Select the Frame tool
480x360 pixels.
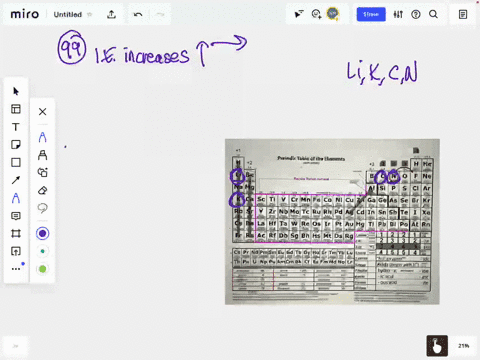16,233
